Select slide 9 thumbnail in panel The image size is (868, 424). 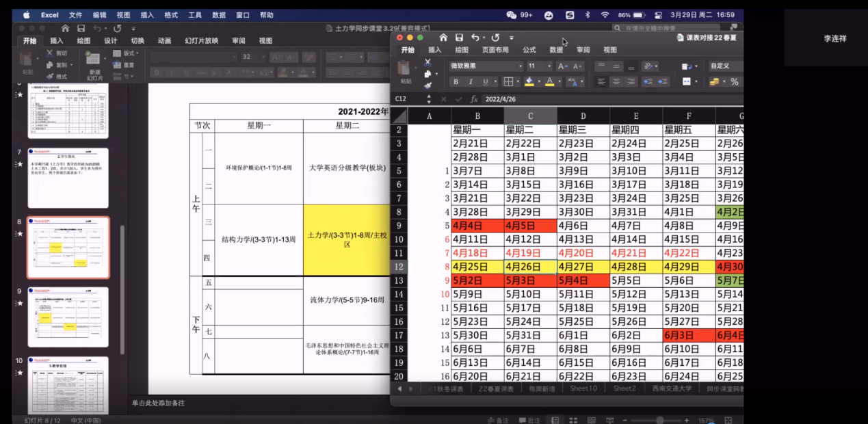click(x=68, y=317)
